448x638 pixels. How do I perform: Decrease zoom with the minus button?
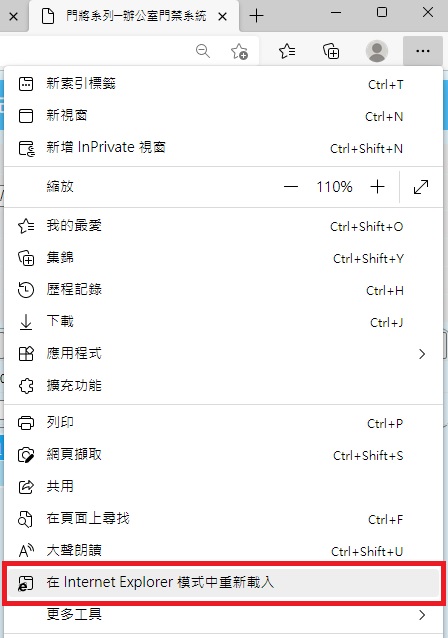coord(291,187)
